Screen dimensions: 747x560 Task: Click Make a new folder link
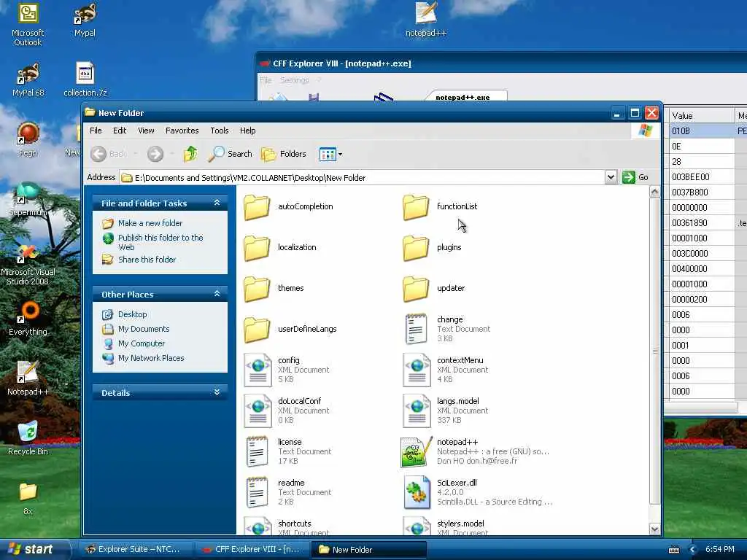pyautogui.click(x=150, y=223)
